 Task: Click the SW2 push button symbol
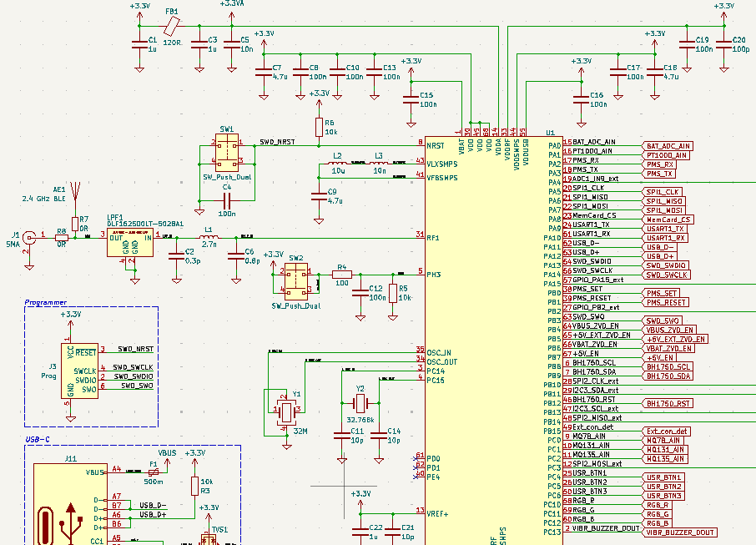298,280
